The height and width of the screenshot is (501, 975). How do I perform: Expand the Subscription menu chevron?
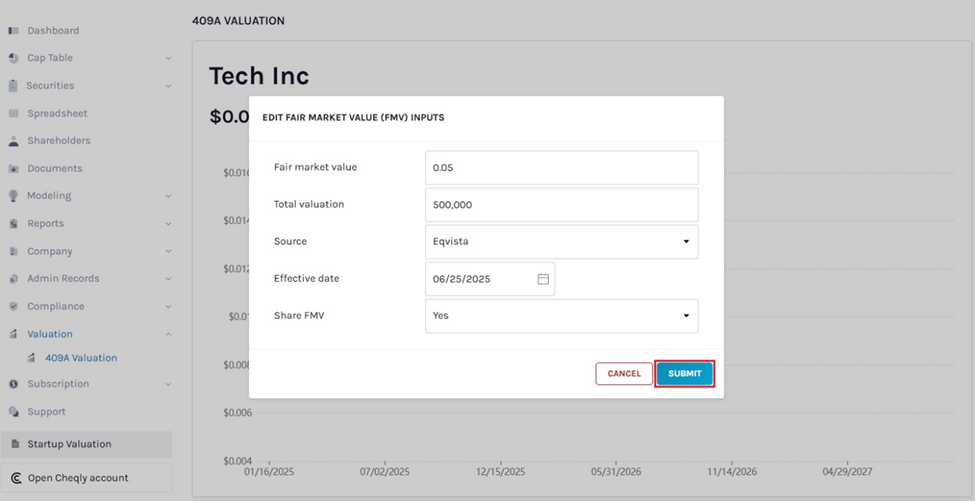168,384
